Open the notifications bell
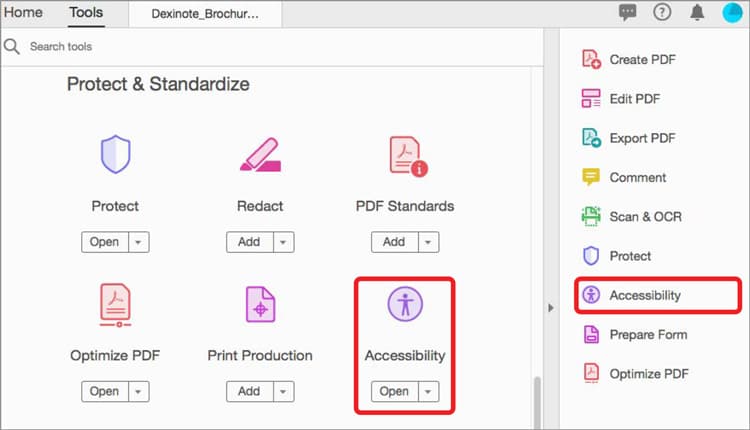The height and width of the screenshot is (430, 750). (696, 13)
